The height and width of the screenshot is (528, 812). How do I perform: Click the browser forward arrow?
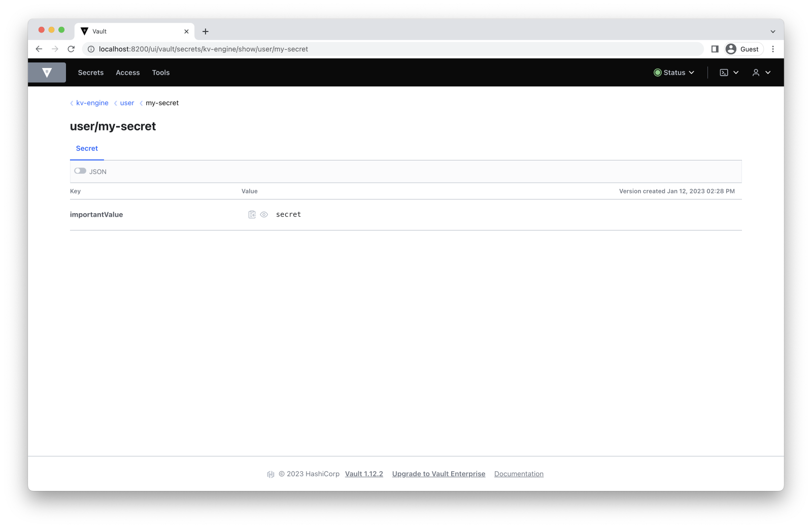pos(55,49)
